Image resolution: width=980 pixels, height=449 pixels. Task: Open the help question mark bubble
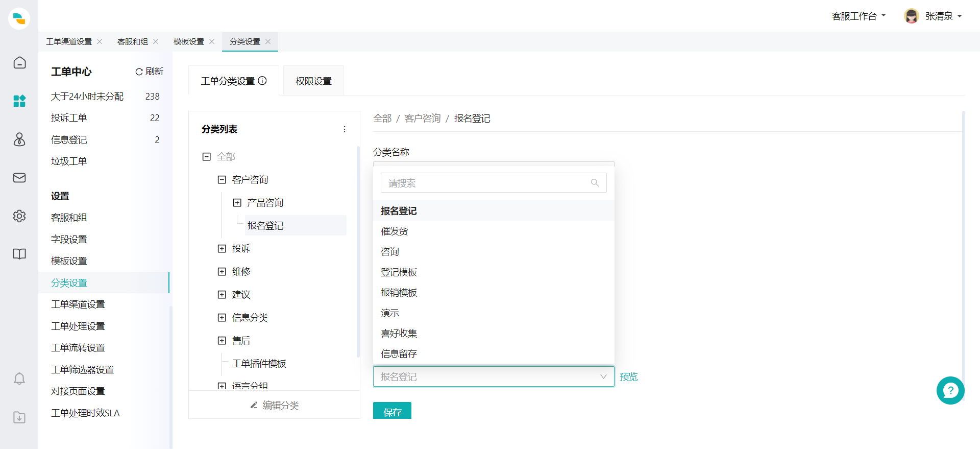(950, 391)
